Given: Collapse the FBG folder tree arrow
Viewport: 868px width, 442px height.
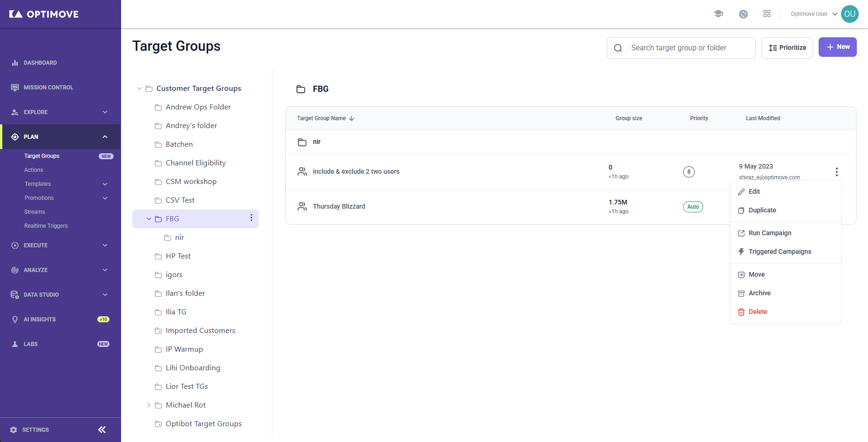Looking at the screenshot, I should [x=149, y=219].
